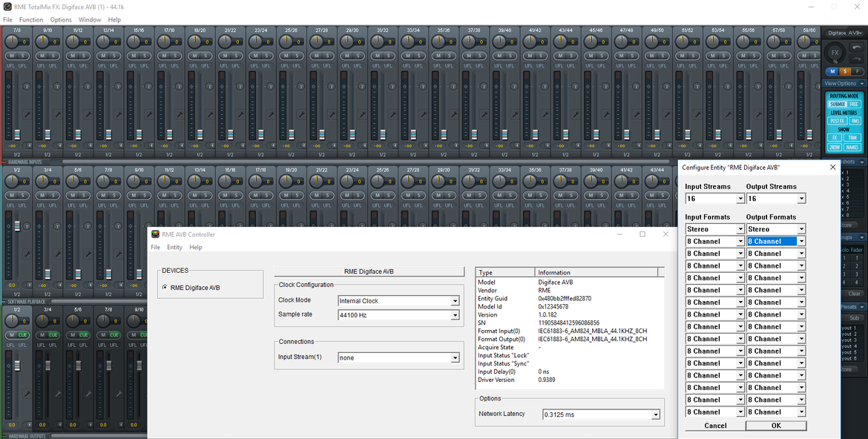Click trim T button on hardware input 9/10
The width and height of the screenshot is (868, 439).
click(x=56, y=86)
